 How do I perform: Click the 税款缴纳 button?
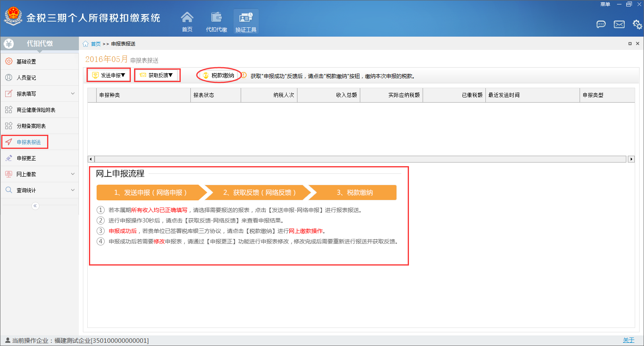219,75
